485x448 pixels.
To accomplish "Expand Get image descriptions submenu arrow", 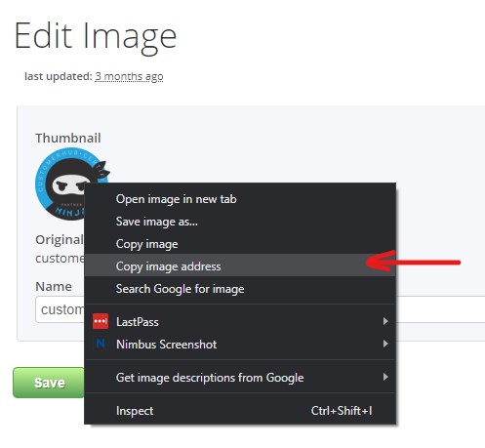I will [x=385, y=377].
